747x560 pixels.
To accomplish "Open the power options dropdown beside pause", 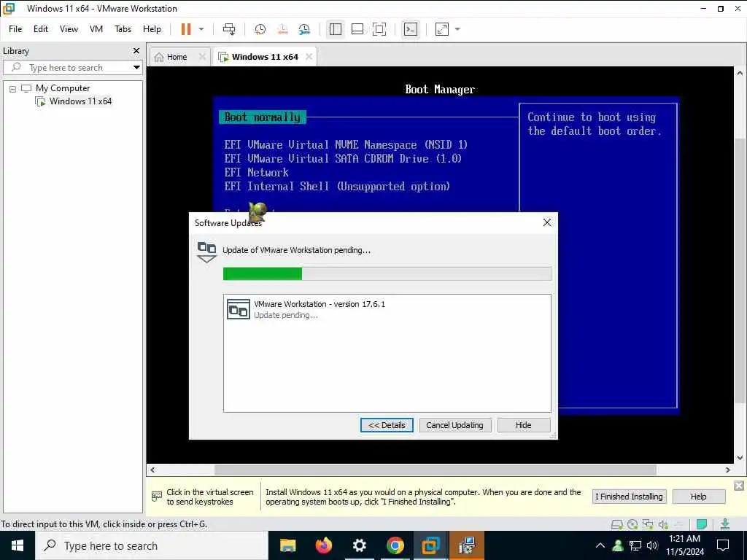I will point(201,29).
